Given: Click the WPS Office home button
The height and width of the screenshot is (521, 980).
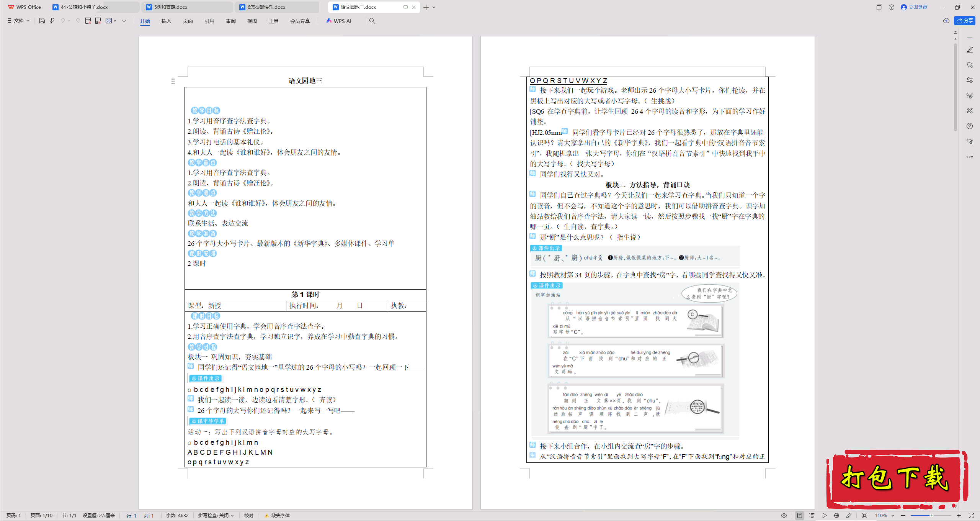Looking at the screenshot, I should pyautogui.click(x=25, y=7).
